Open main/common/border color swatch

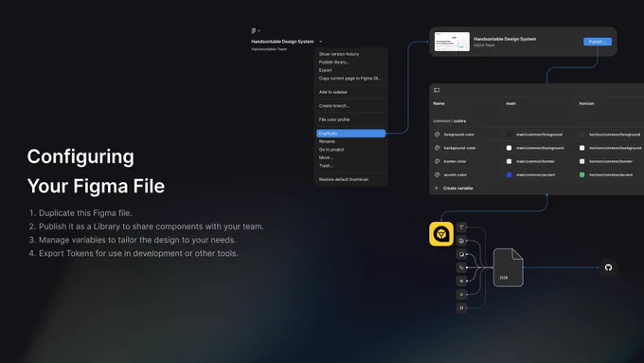(509, 161)
